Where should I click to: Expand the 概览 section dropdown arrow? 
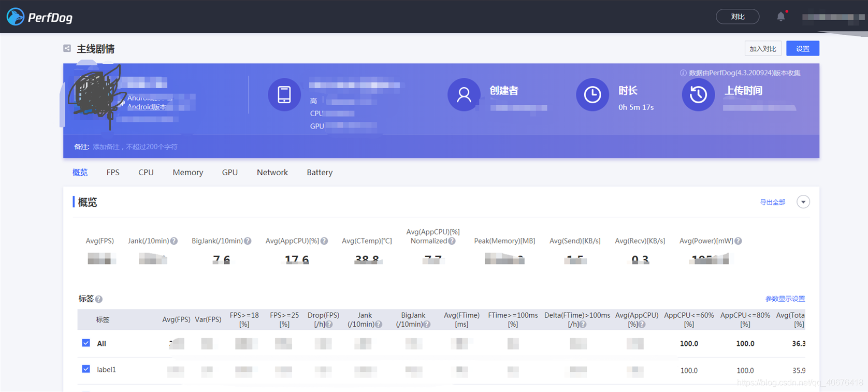[803, 202]
